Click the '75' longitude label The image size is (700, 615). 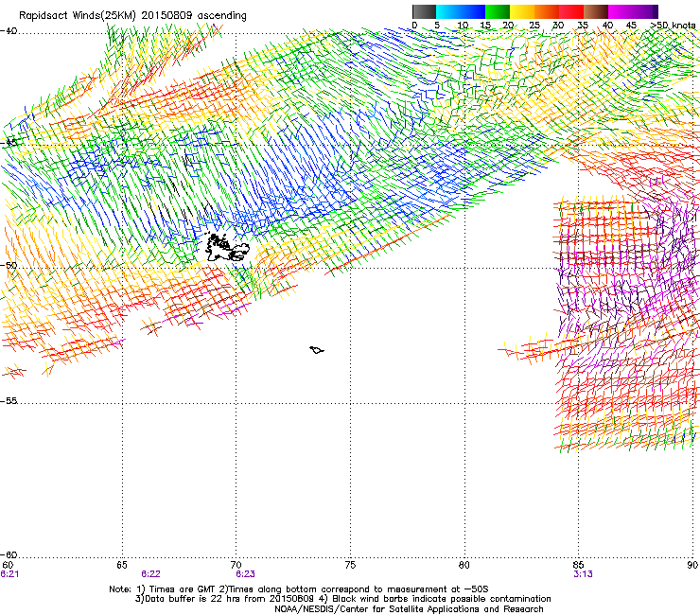350,565
